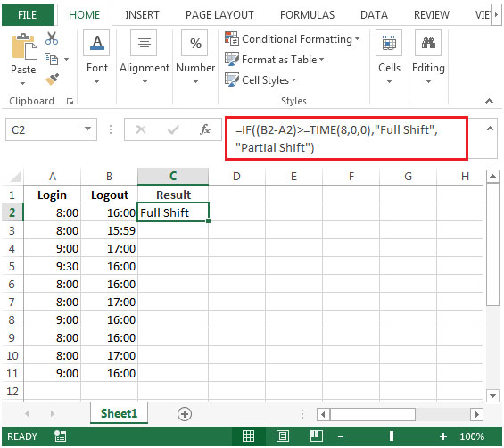Select cell C3 under Result column
The width and height of the screenshot is (504, 448).
tap(173, 230)
